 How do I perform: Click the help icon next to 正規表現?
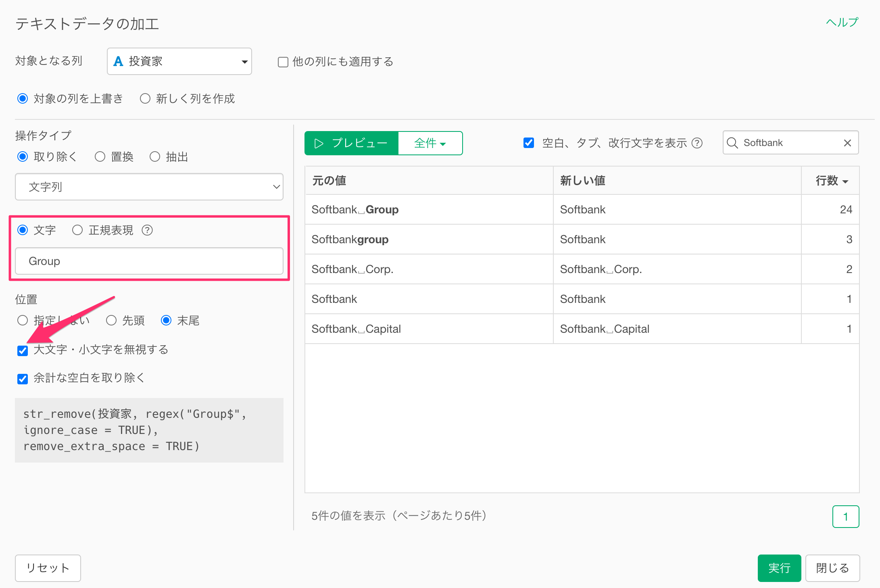[147, 230]
